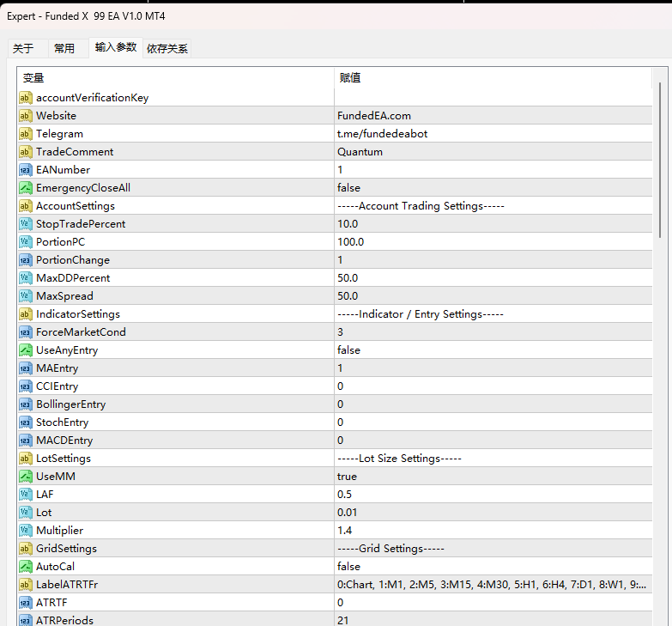This screenshot has height=626, width=672.
Task: Click the 赋值 column header
Action: (x=493, y=78)
